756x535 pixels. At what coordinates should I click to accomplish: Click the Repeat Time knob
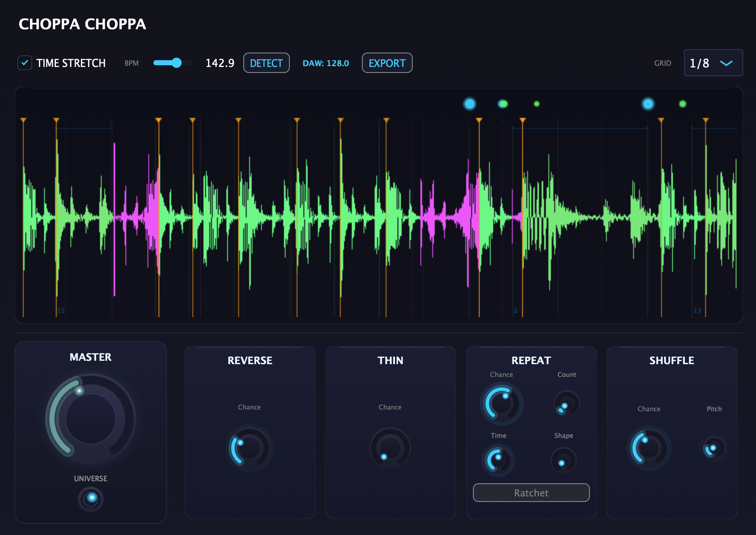pyautogui.click(x=498, y=460)
